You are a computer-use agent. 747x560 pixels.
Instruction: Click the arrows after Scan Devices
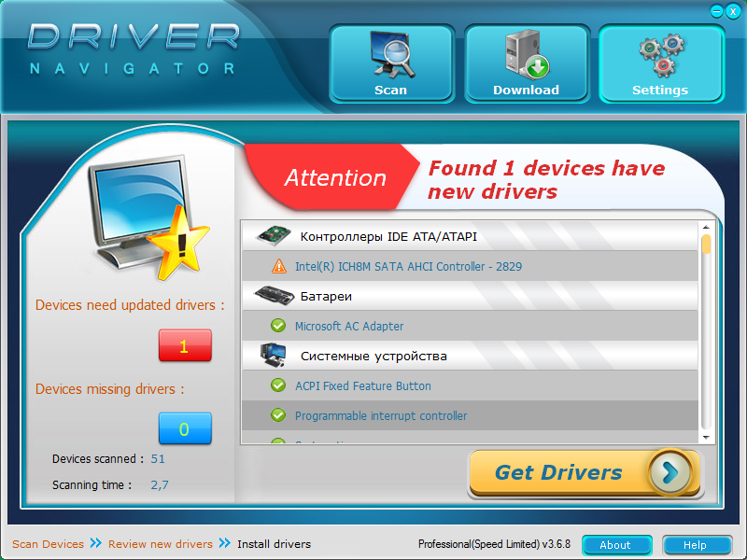[x=96, y=543]
